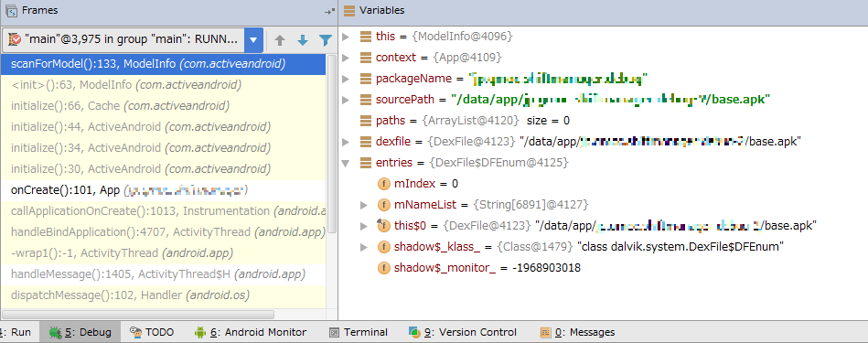Click the 'context' variable icon
The width and height of the screenshot is (868, 343).
pos(365,58)
